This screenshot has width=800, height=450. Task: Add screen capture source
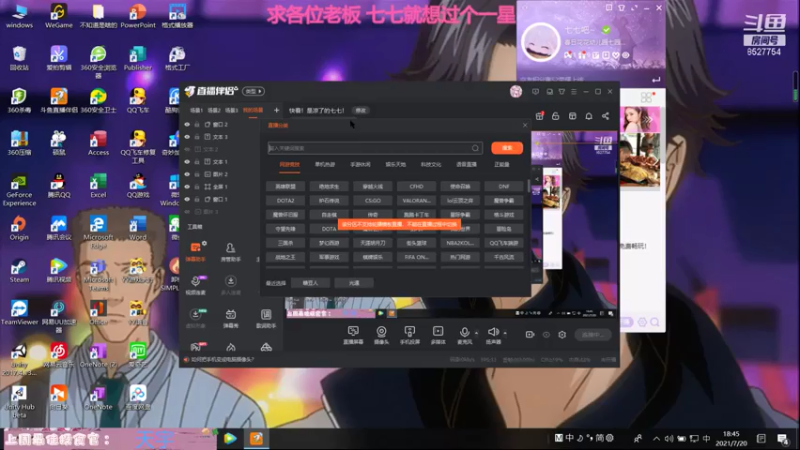pyautogui.click(x=353, y=335)
